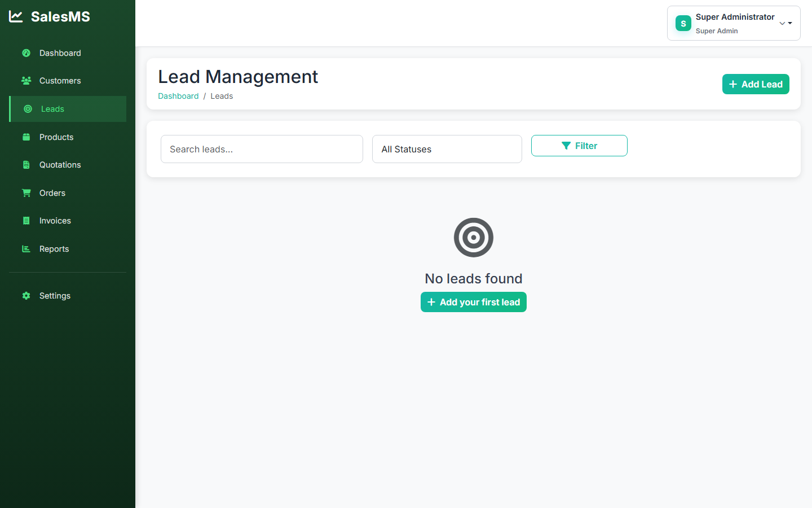
Task: Click the Products box icon in sidebar
Action: [26, 137]
